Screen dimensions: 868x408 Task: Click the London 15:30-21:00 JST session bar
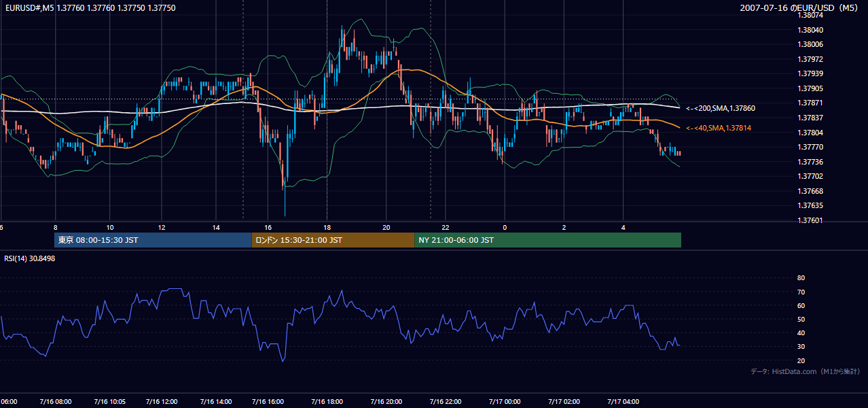tap(333, 240)
